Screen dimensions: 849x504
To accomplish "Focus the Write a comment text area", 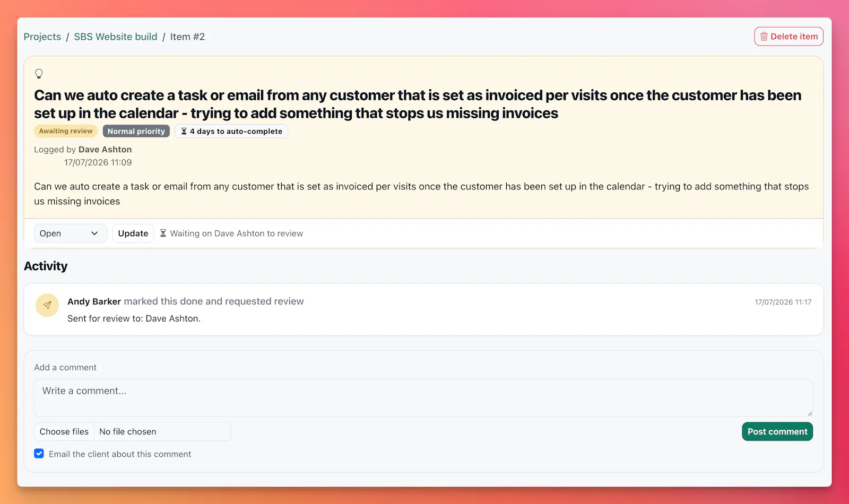I will 423,397.
